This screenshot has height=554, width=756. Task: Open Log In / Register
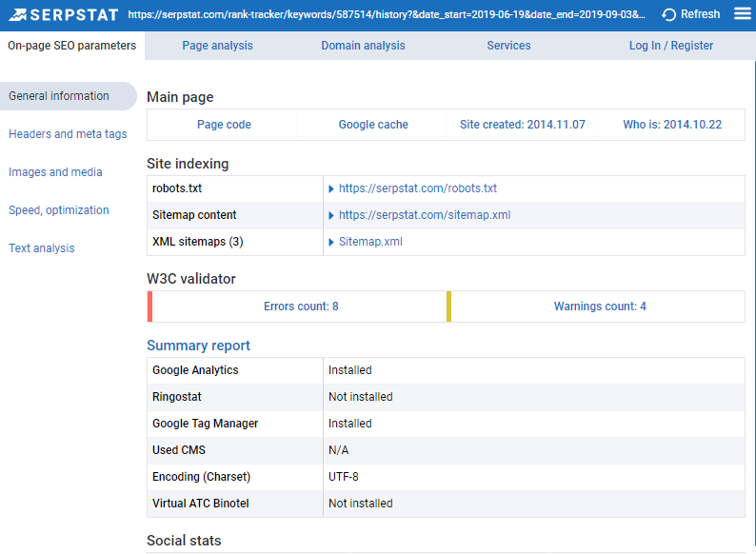pyautogui.click(x=671, y=46)
